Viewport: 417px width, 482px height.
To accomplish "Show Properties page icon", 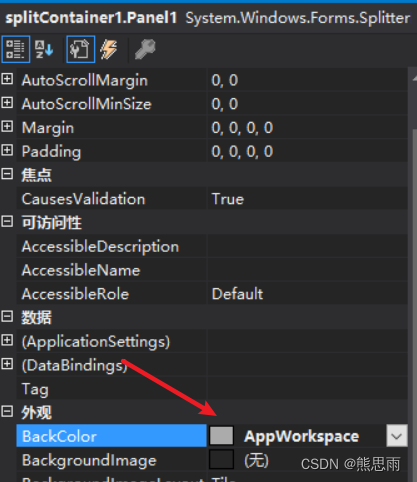I will click(81, 49).
